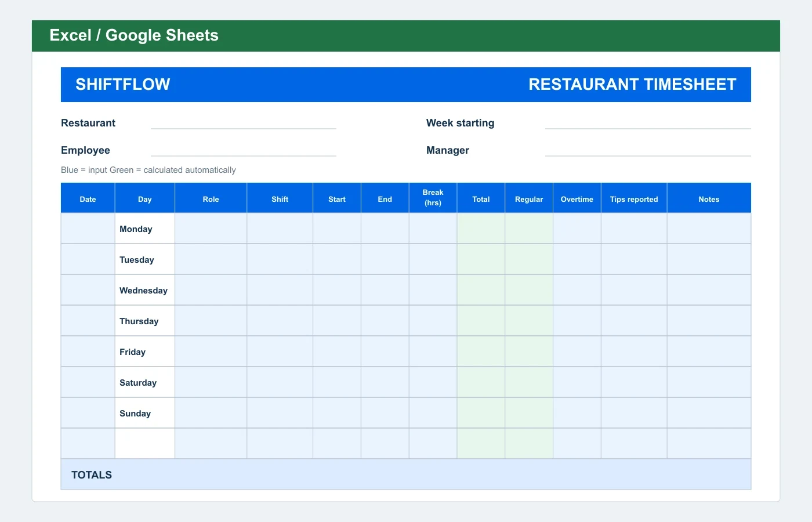Click the Thursday day label
Viewport: 812px width, 522px height.
pos(139,321)
